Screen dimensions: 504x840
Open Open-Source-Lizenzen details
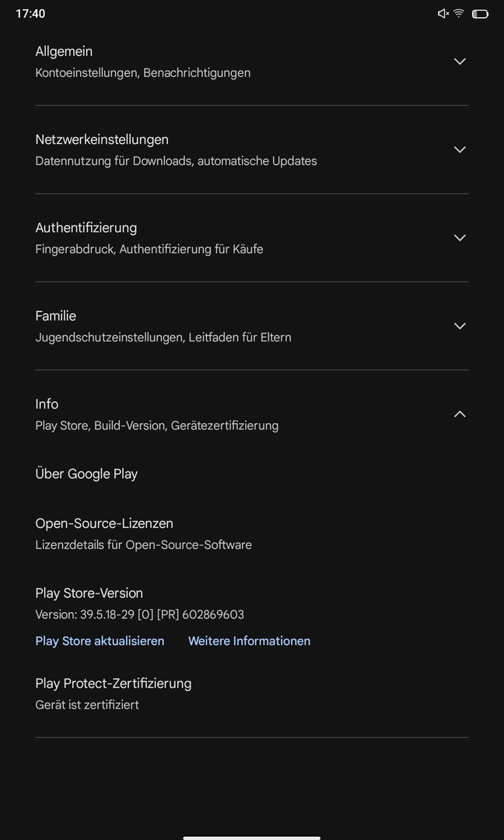(x=104, y=523)
